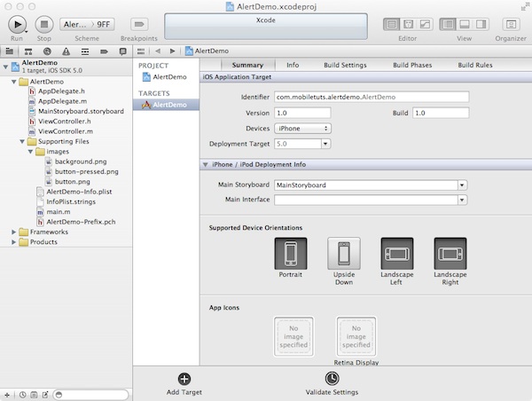
Task: Stop the running build
Action: pos(44,25)
